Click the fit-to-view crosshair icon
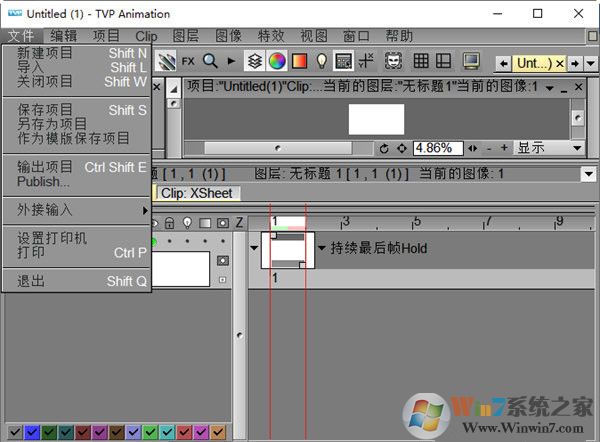The image size is (600, 442). [x=402, y=148]
